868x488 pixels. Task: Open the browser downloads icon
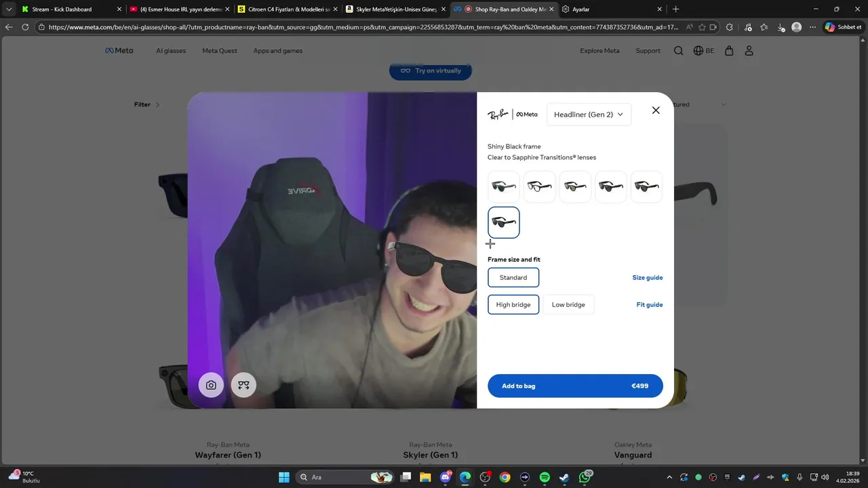point(781,27)
